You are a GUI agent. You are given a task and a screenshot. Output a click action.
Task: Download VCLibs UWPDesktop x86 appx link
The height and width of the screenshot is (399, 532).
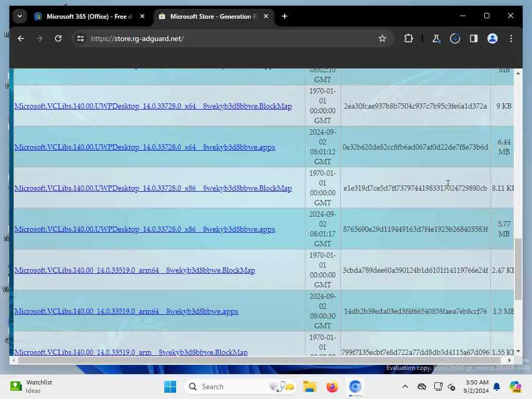[x=145, y=229]
